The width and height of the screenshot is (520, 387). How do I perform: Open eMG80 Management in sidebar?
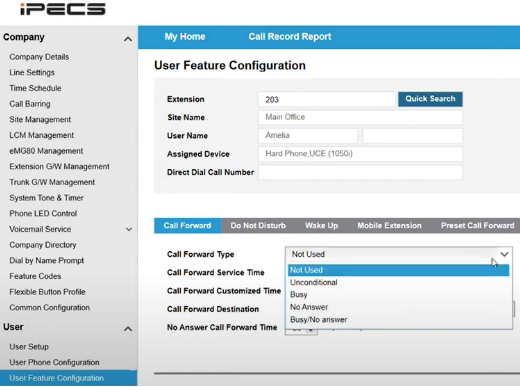point(46,151)
